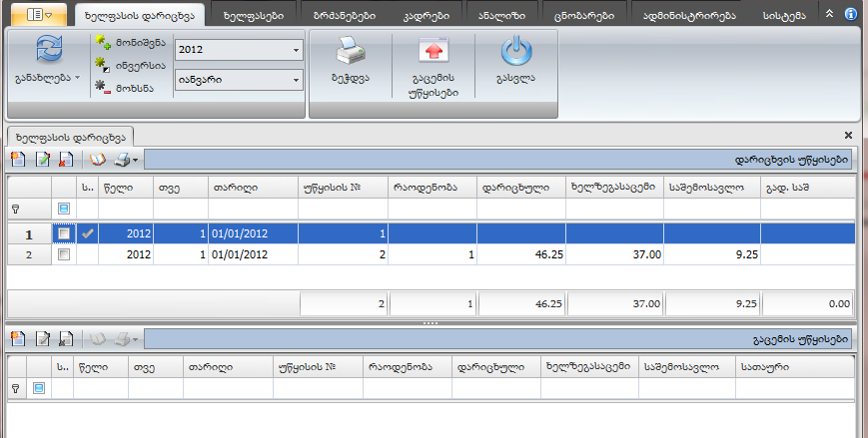The height and width of the screenshot is (438, 868).
Task: Click edit record icon in lower toolbar
Action: [42, 338]
